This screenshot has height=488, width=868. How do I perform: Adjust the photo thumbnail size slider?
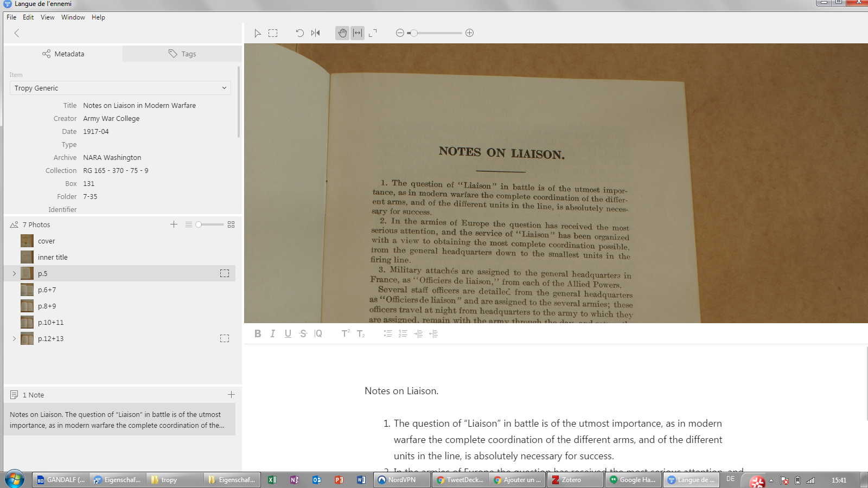(209, 224)
